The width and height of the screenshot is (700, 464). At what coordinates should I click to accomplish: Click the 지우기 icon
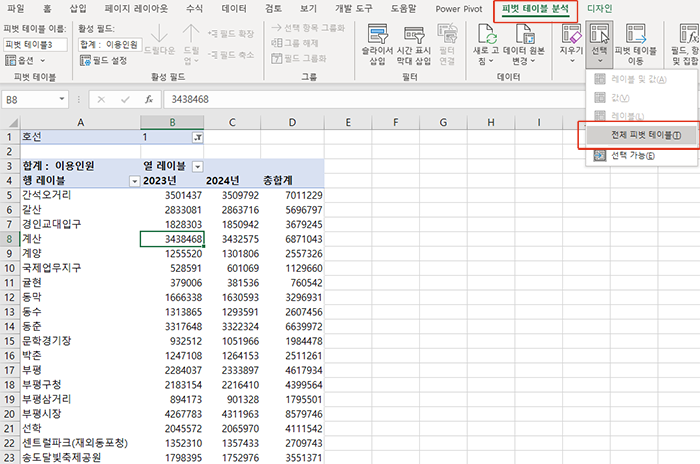pos(572,34)
